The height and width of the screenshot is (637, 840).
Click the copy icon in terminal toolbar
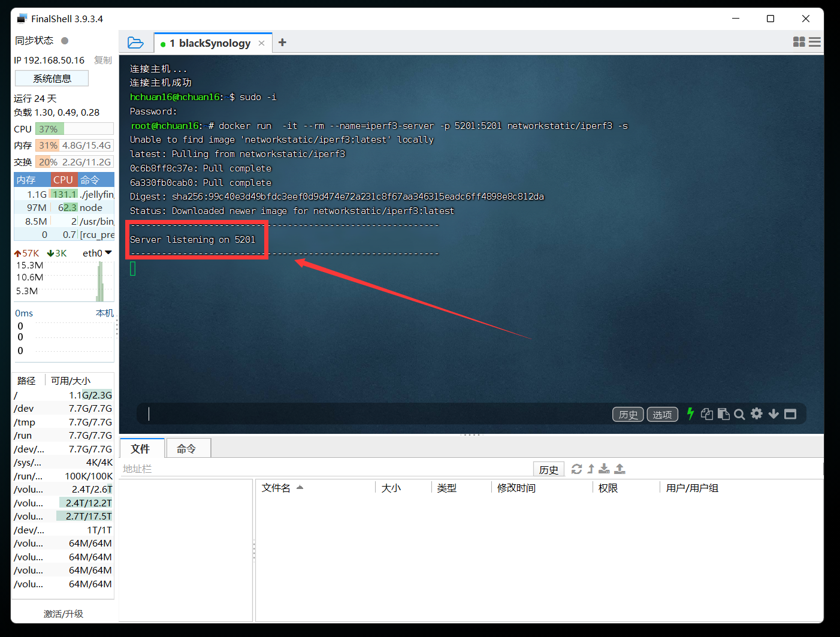pos(707,414)
